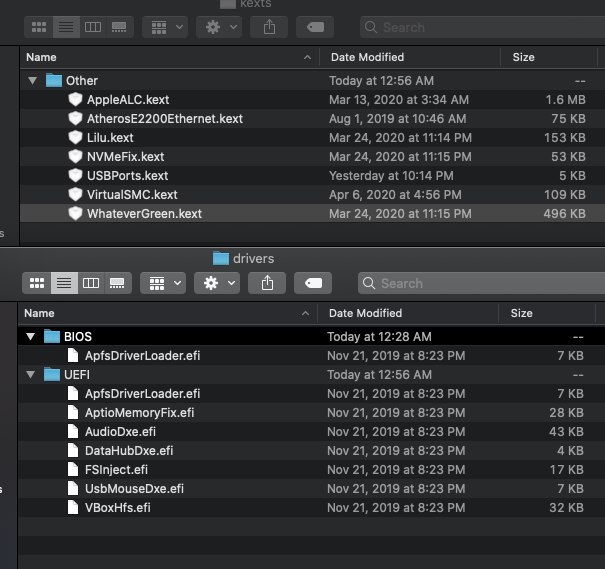The height and width of the screenshot is (569, 605).
Task: Sort kexts window by Size column
Action: coord(549,57)
